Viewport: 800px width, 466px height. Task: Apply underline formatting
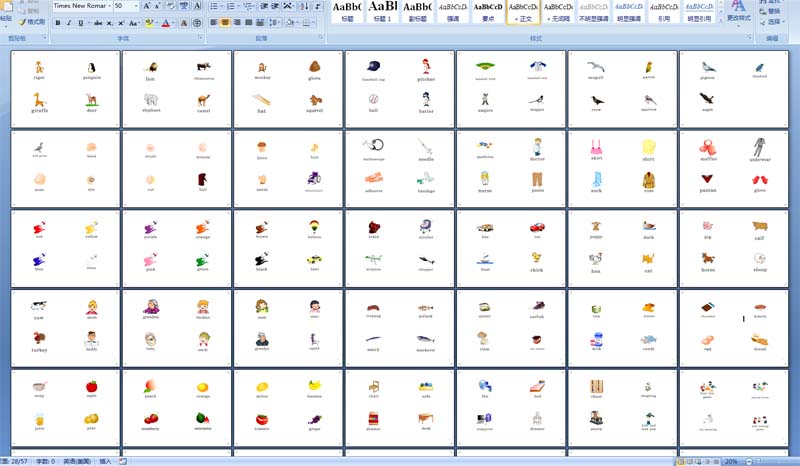[81, 23]
